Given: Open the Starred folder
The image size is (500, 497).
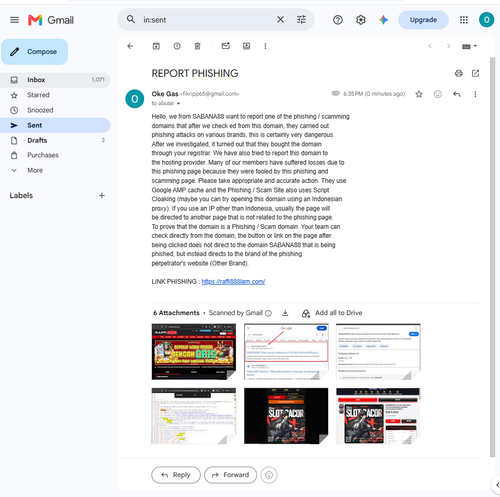Looking at the screenshot, I should tap(55, 95).
